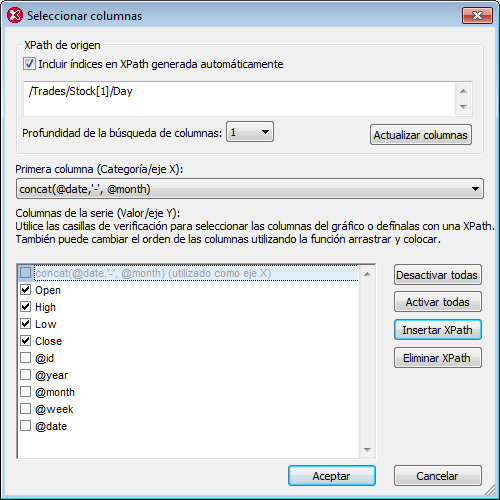Uncheck the High series column
The image size is (500, 500).
click(x=26, y=306)
